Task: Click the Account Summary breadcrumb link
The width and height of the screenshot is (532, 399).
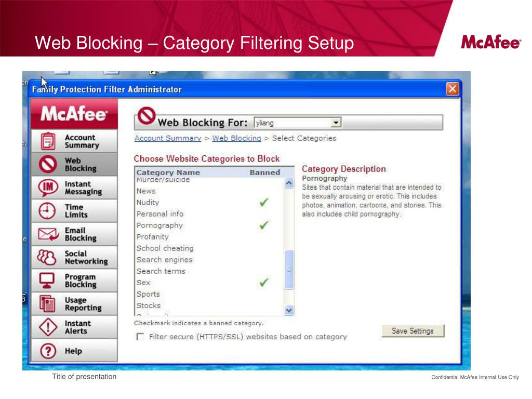Action: coord(168,138)
